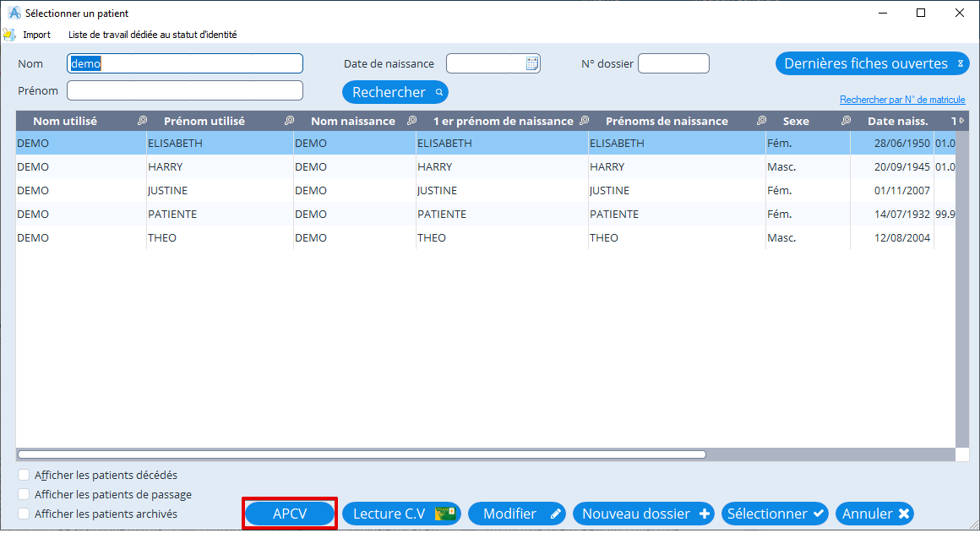Enable Afficher les patients décédés checkbox
This screenshot has width=980, height=533.
[x=24, y=476]
